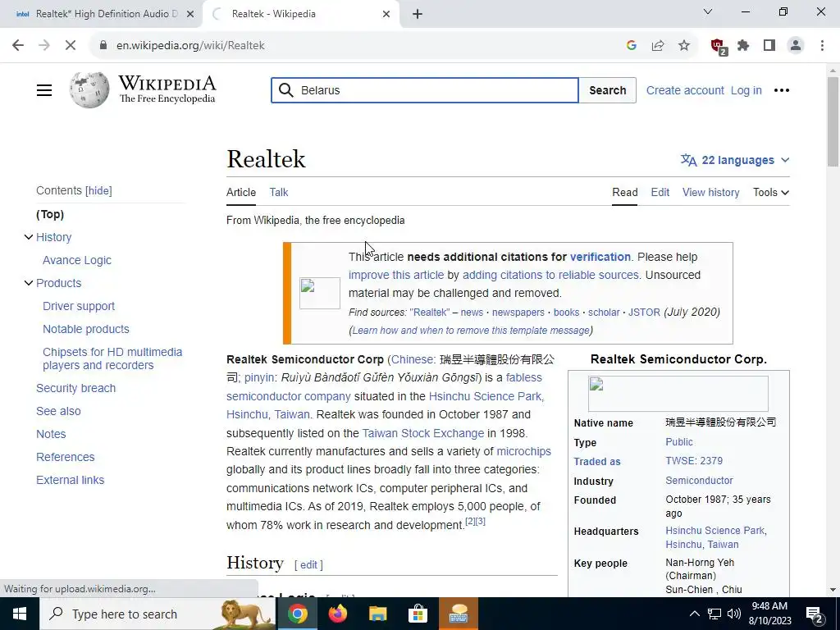Click improve this article link
840x630 pixels.
pyautogui.click(x=396, y=275)
